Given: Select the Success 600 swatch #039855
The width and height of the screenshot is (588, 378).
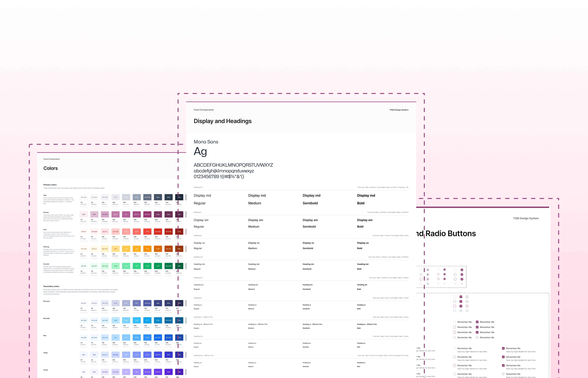Looking at the screenshot, I should pos(158,266).
